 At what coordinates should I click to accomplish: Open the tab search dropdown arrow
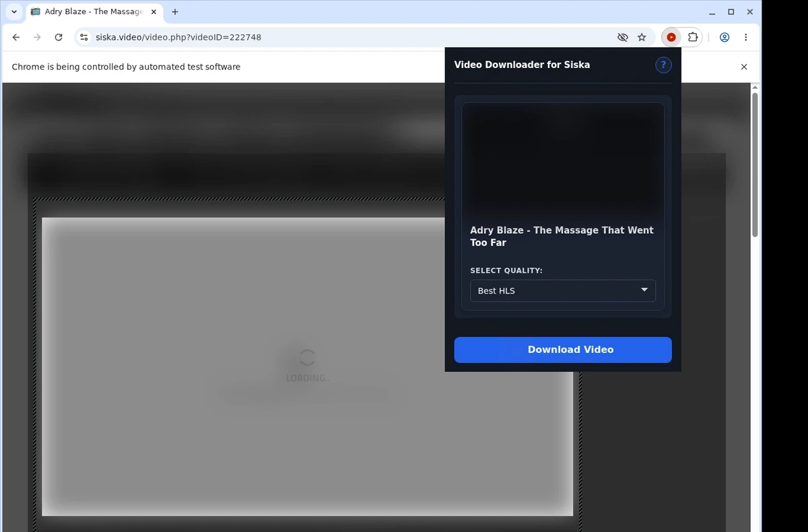pos(13,11)
